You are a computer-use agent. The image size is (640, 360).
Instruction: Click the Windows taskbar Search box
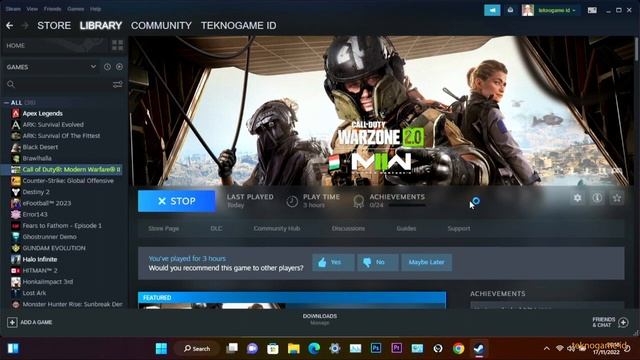197,349
